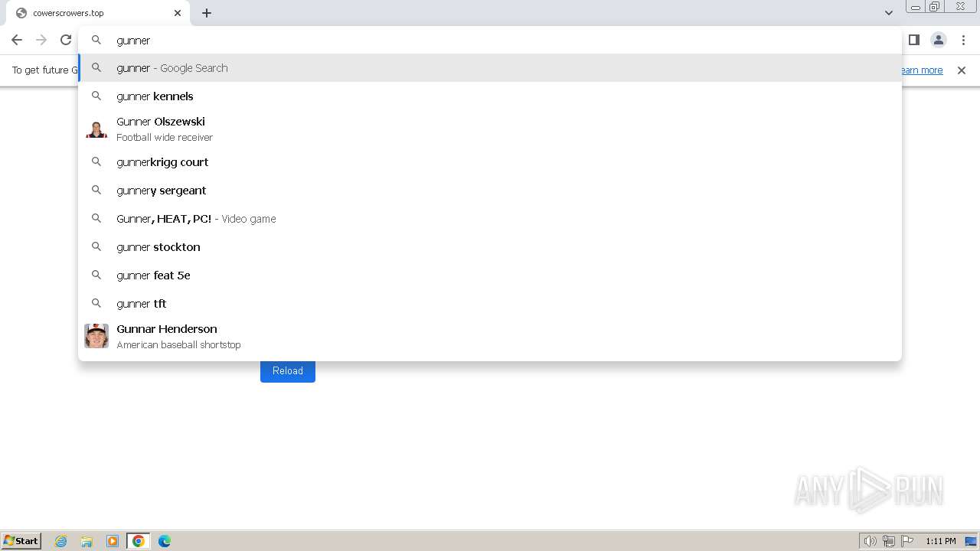Click the search icon beside 'gunner stockton'
This screenshot has width=980, height=551.
(x=96, y=246)
